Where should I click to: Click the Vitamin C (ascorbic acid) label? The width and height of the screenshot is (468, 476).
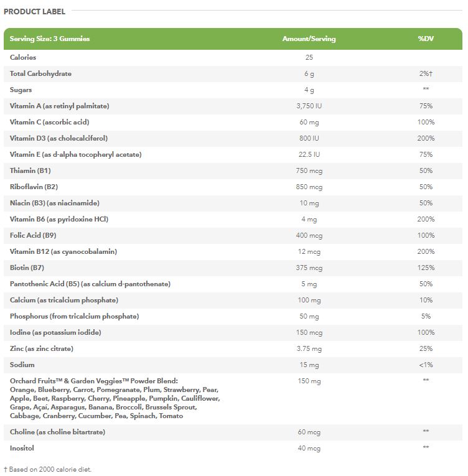pos(49,122)
